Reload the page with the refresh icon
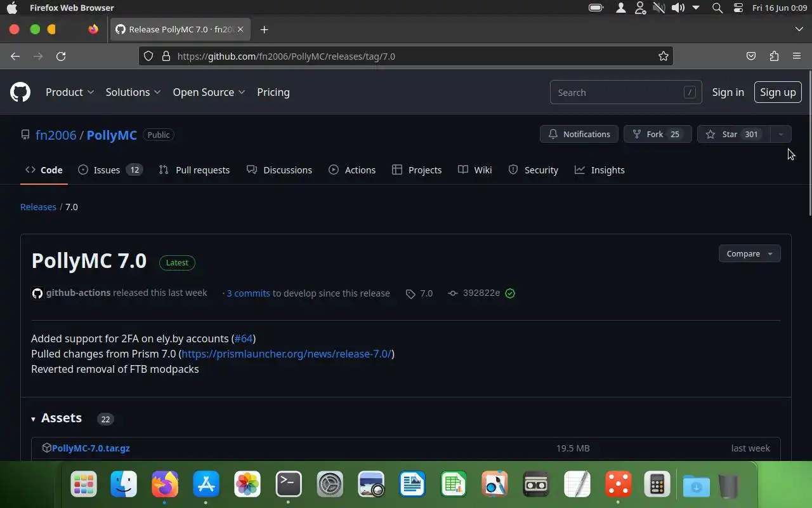812x508 pixels. (x=61, y=56)
